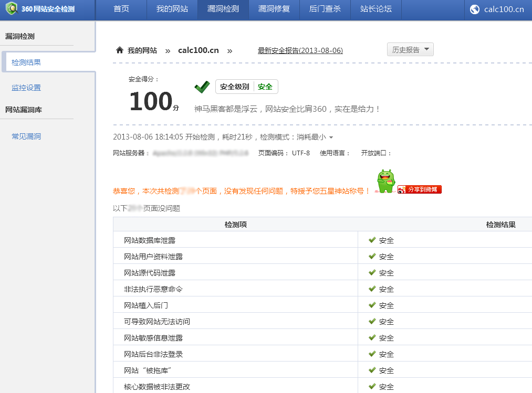Click the calc100.cn breadcrumb link
The height and width of the screenshot is (393, 532).
199,50
